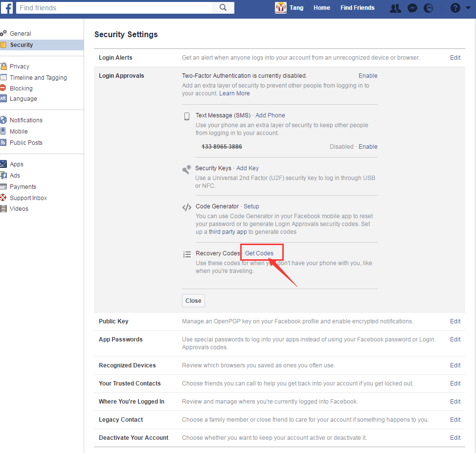Open Blocking settings
The width and height of the screenshot is (476, 453).
point(21,88)
